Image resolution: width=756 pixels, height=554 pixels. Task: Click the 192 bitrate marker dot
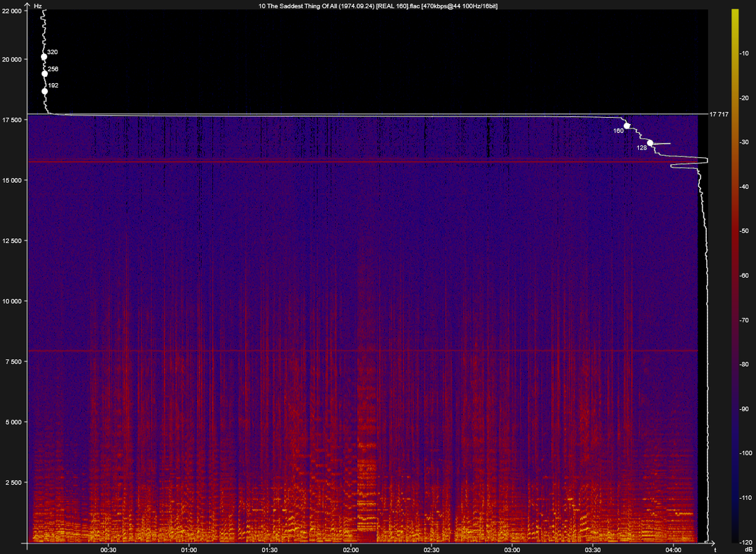[x=44, y=91]
